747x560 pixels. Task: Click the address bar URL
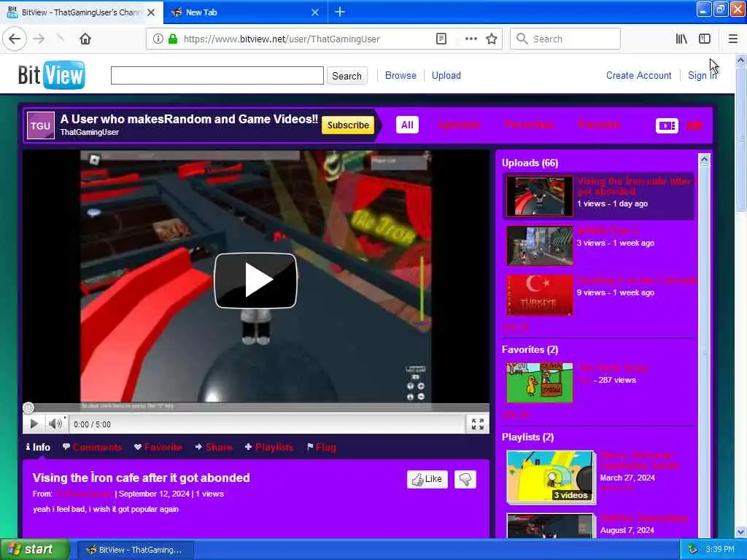click(x=282, y=39)
